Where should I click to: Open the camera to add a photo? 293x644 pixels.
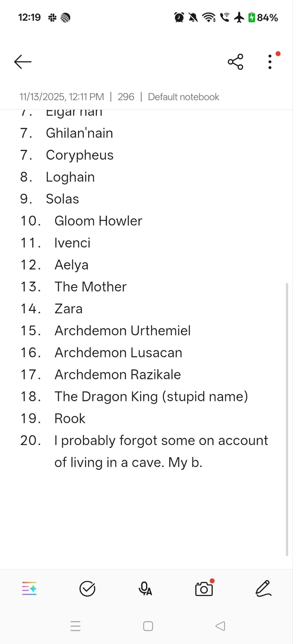click(x=204, y=589)
